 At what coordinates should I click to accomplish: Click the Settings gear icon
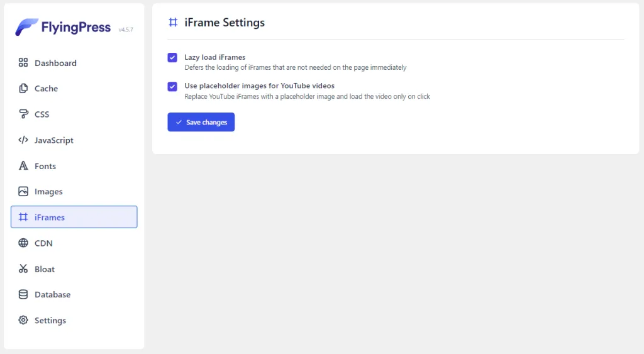23,321
